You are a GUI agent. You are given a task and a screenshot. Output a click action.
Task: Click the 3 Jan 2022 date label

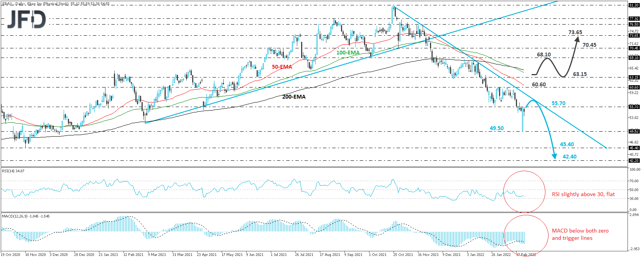pos(476,254)
